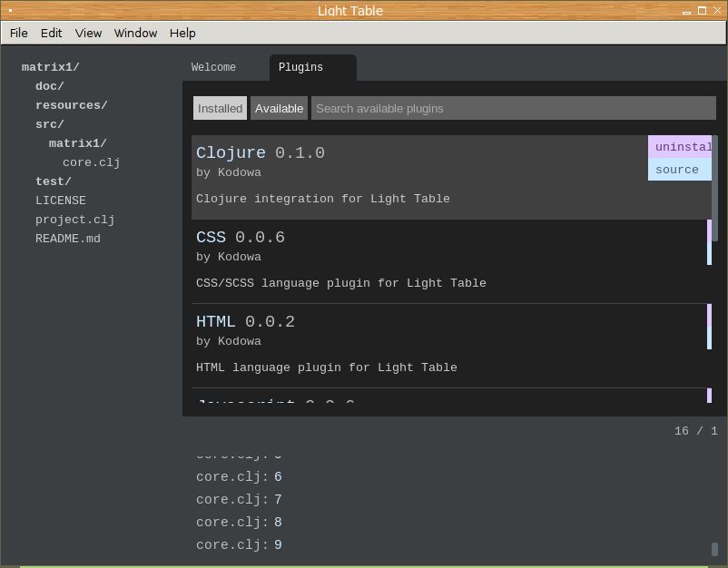
Task: Maximize the Light Table window
Action: pos(702,10)
